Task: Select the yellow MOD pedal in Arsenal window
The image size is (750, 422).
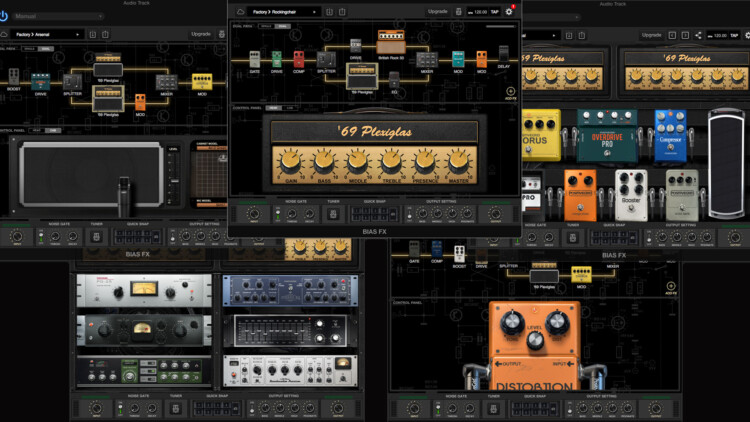Action: (x=202, y=81)
